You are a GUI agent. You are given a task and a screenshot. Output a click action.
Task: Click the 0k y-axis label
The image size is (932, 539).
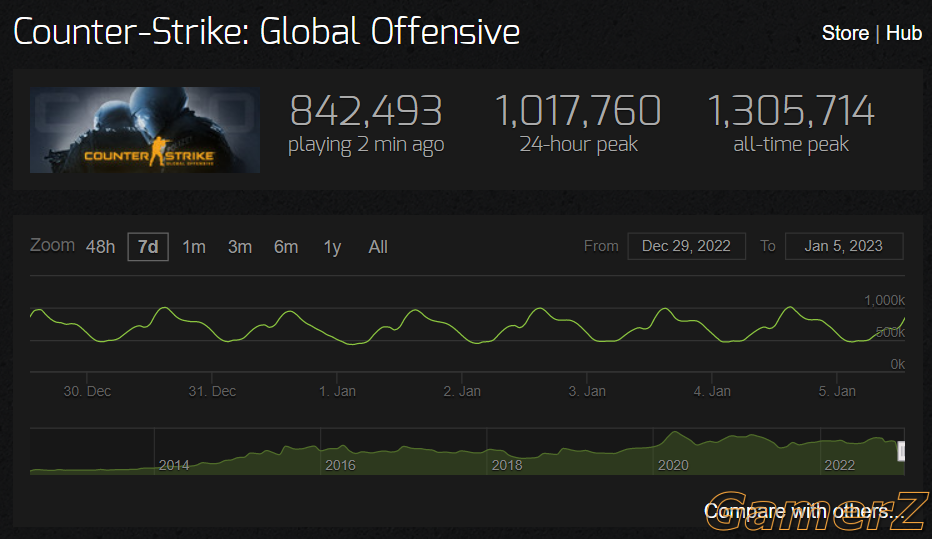[x=898, y=364]
